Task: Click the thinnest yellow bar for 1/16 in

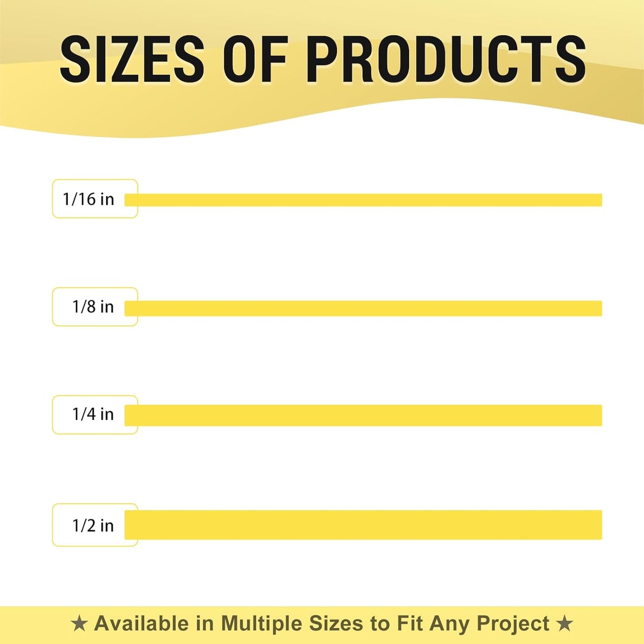Action: 363,200
